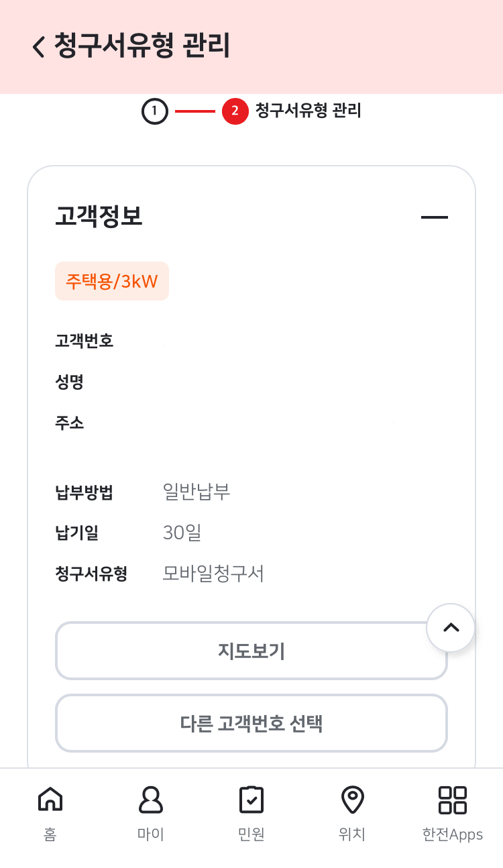This screenshot has height=868, width=503.
Task: Collapse the 고객정보 section with the minus
Action: pyautogui.click(x=434, y=217)
